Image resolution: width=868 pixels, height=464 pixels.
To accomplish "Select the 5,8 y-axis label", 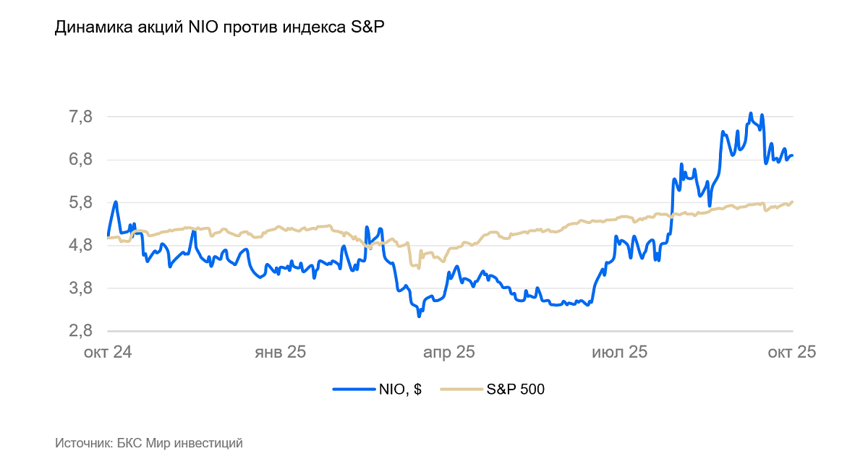I will click(80, 202).
